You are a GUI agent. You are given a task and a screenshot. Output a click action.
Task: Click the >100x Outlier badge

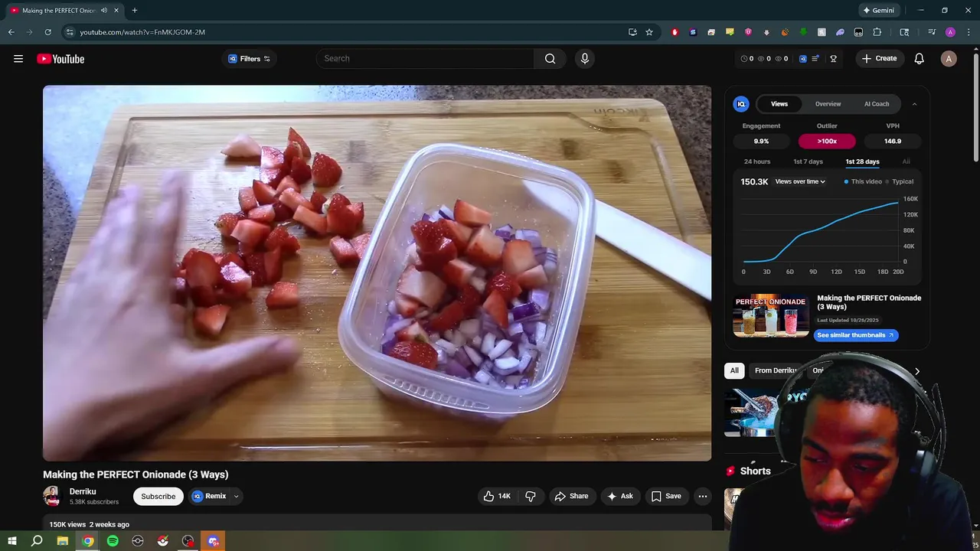827,141
